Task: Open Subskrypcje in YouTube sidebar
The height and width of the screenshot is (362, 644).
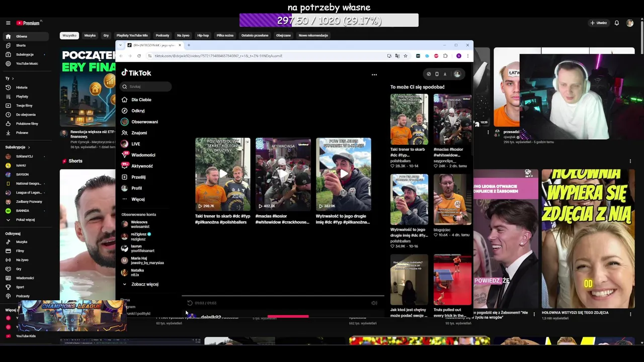Action: tap(25, 54)
